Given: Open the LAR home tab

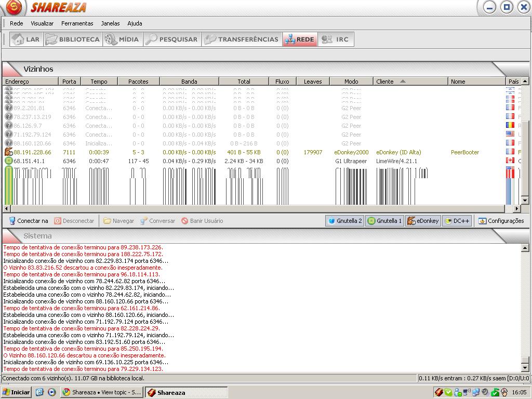Looking at the screenshot, I should (x=26, y=39).
